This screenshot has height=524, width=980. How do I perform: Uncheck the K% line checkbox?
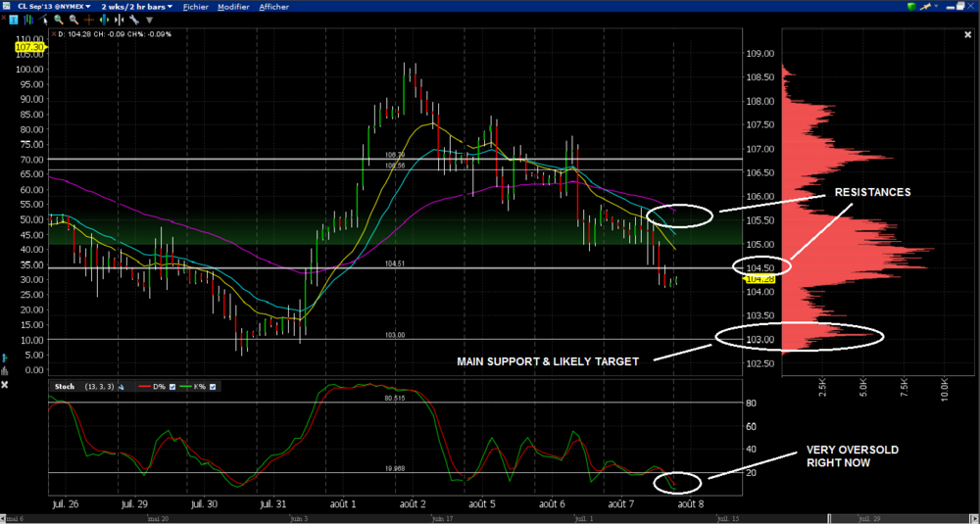point(213,387)
